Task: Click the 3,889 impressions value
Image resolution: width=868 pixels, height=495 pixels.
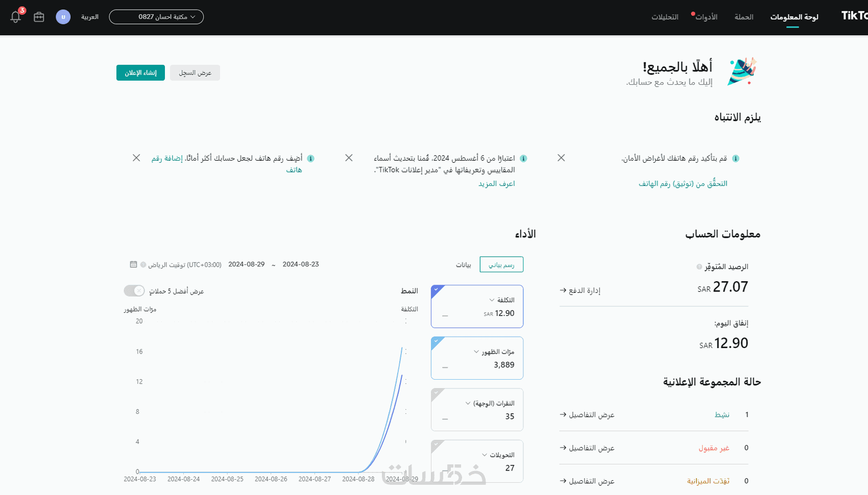Action: tap(504, 365)
